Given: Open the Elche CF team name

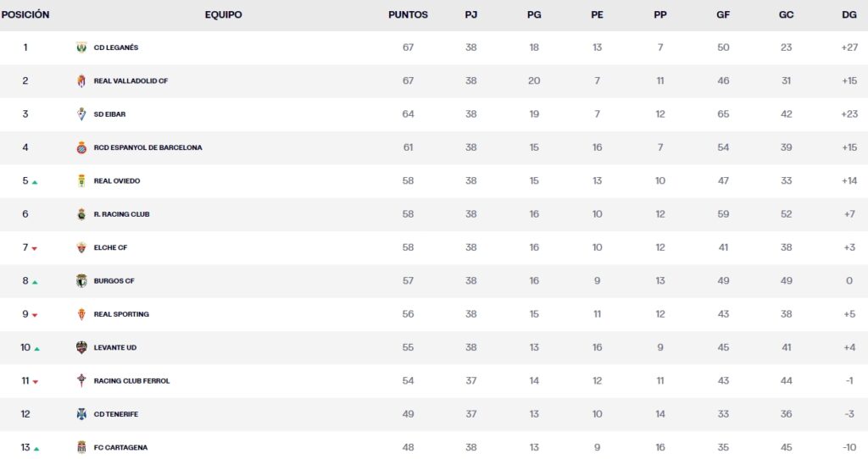Looking at the screenshot, I should click(110, 247).
